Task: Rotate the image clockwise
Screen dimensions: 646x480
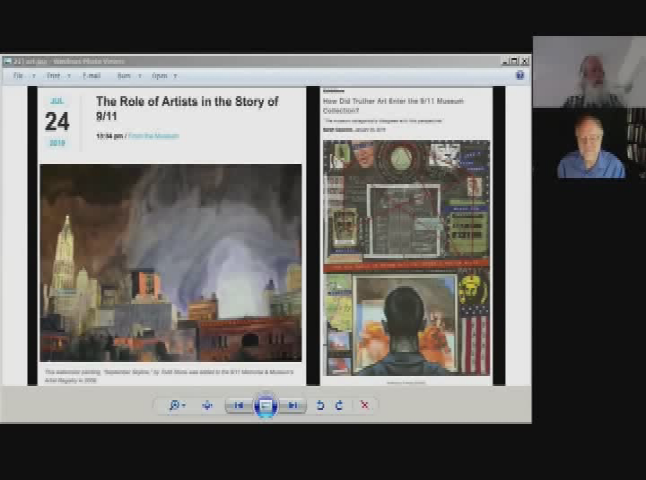Action: [339, 405]
